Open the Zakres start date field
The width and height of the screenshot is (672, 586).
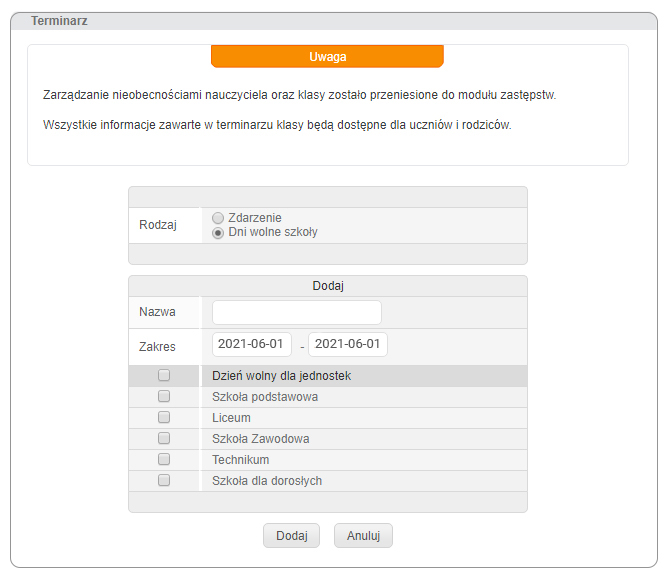(x=252, y=344)
